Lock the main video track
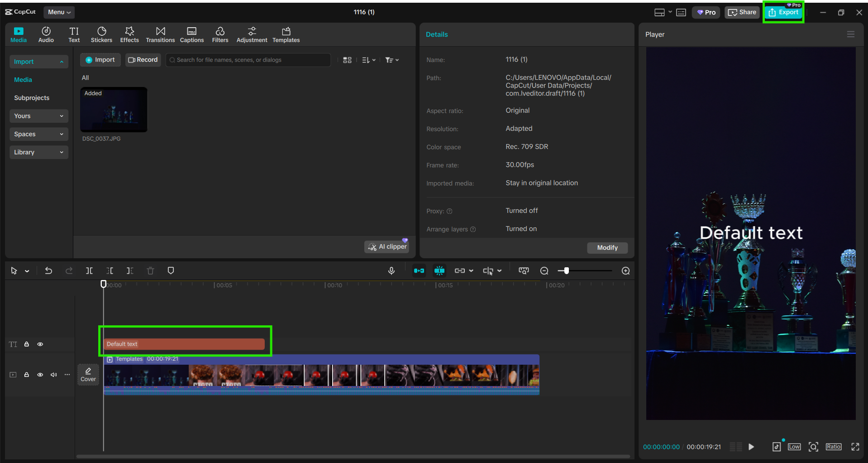This screenshot has width=868, height=463. click(27, 375)
